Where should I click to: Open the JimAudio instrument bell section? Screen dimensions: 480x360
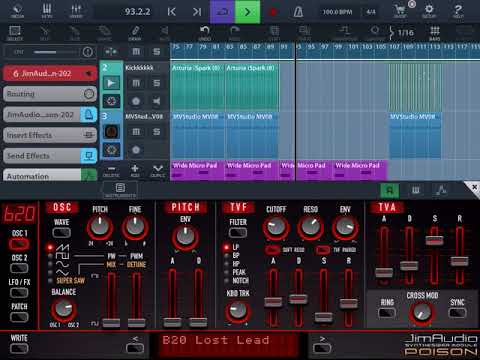tap(50, 115)
